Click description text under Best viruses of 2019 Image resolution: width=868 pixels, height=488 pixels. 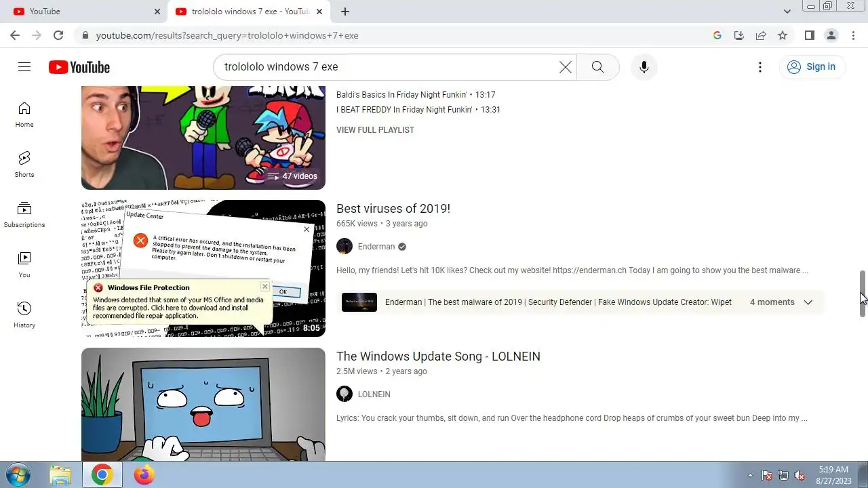point(572,270)
